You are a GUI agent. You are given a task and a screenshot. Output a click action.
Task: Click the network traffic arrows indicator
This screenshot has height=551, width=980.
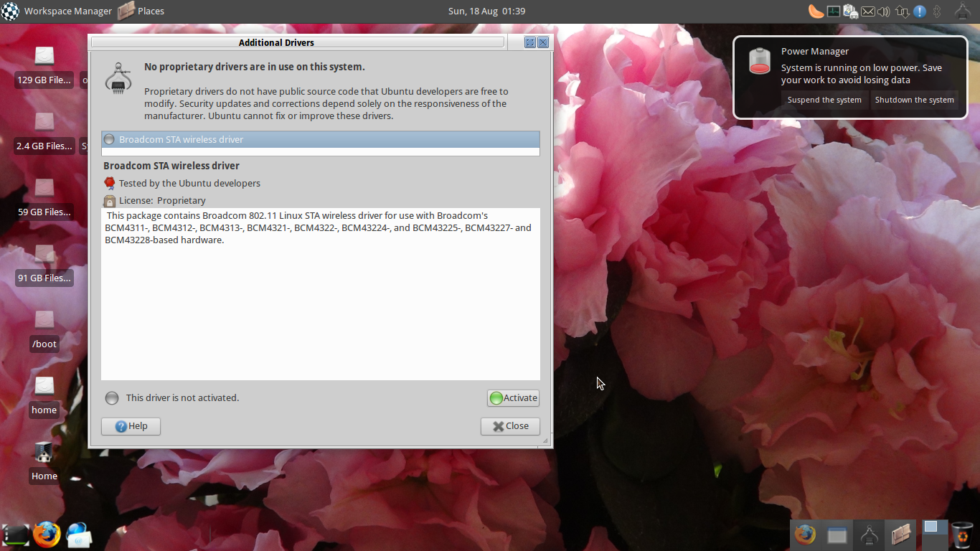(902, 11)
